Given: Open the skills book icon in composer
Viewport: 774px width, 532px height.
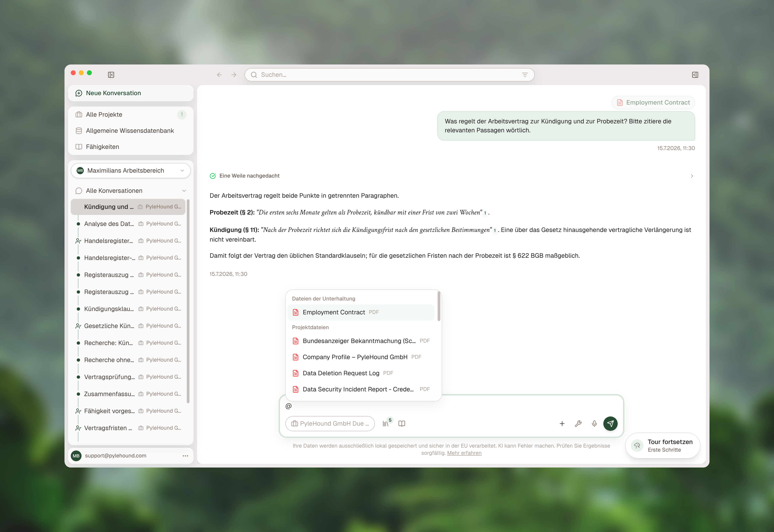Looking at the screenshot, I should 402,423.
